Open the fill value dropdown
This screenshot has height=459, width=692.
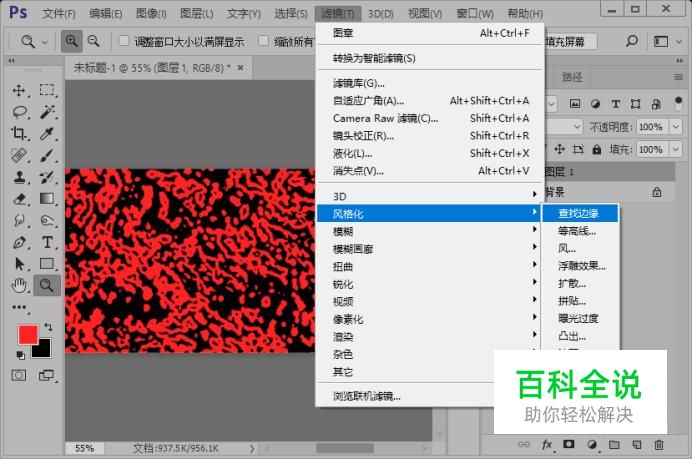click(676, 149)
